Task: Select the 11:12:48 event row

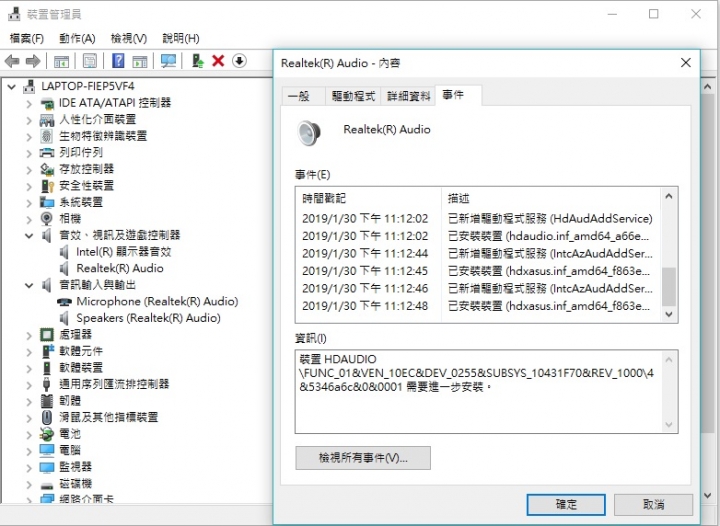Action: 478,306
